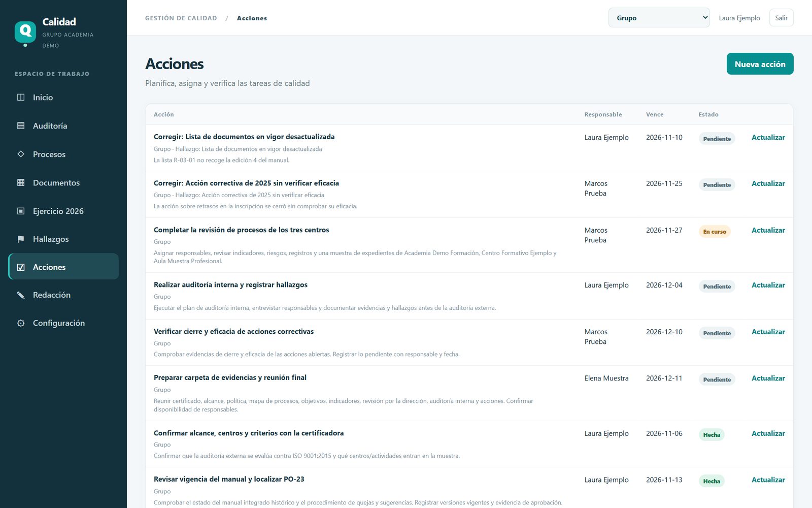Screen dimensions: 812x508
Task: Go to the Auditoría section
Action: point(63,125)
